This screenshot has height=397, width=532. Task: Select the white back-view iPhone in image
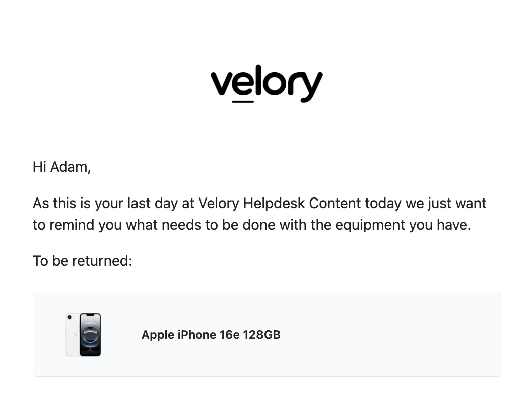point(72,335)
